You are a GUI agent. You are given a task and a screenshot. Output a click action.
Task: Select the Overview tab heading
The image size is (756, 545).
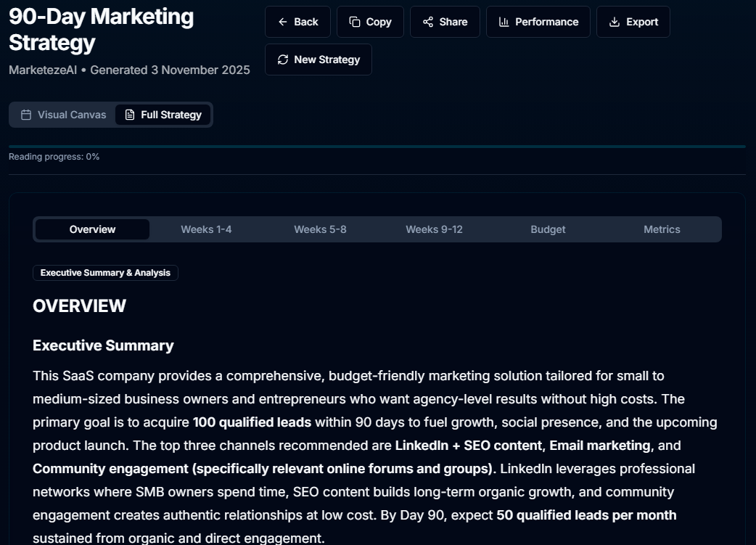(x=91, y=229)
